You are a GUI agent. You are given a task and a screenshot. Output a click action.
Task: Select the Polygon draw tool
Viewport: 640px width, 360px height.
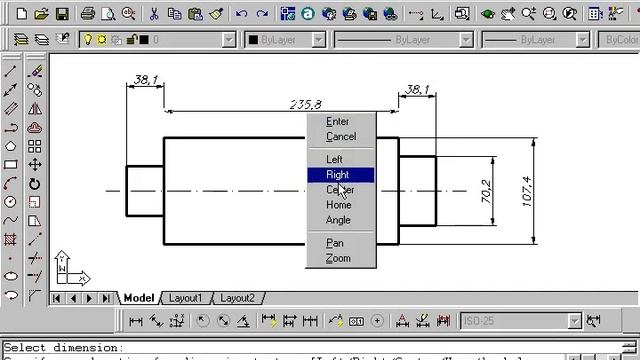point(11,146)
